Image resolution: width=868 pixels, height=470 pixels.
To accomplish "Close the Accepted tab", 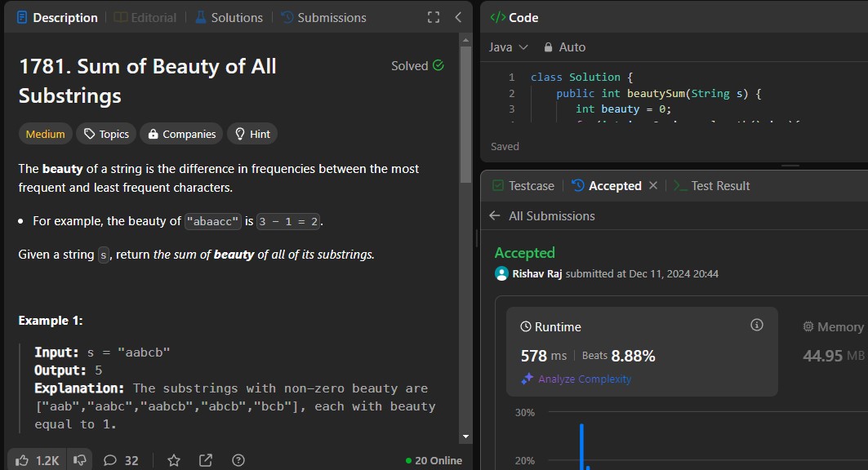I will pos(653,185).
